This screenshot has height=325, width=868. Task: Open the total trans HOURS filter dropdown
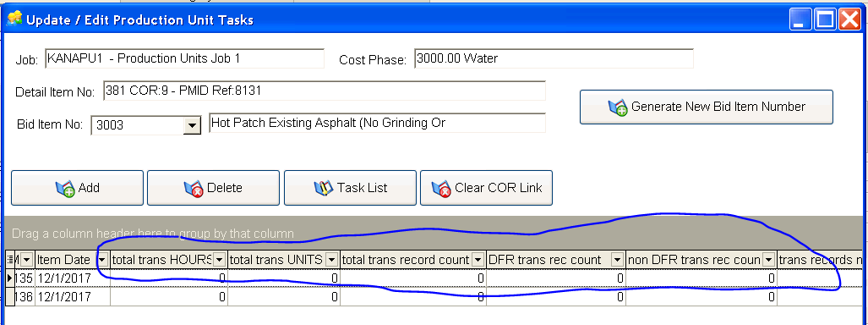220,260
